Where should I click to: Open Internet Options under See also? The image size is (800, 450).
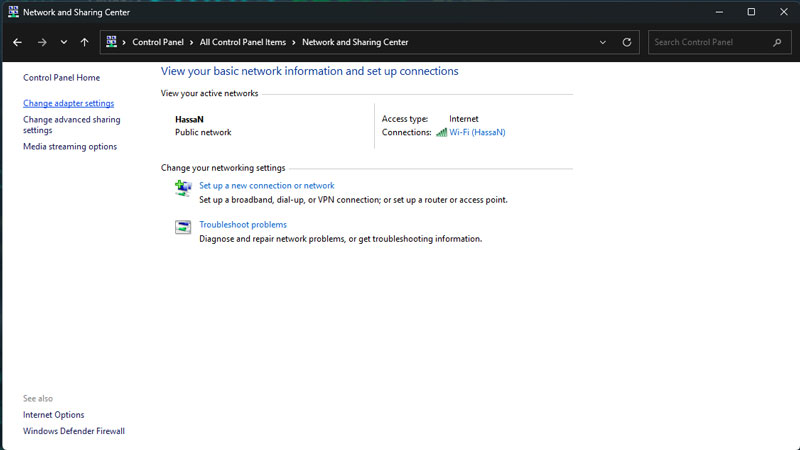tap(54, 415)
